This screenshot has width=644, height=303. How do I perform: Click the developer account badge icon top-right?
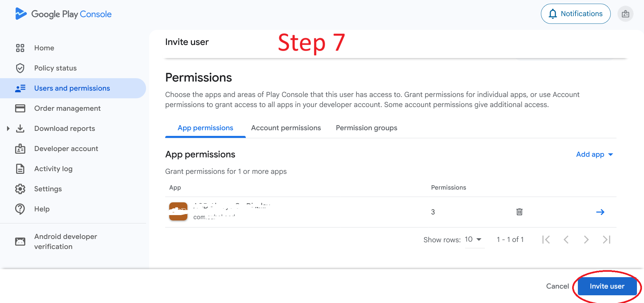click(x=625, y=14)
